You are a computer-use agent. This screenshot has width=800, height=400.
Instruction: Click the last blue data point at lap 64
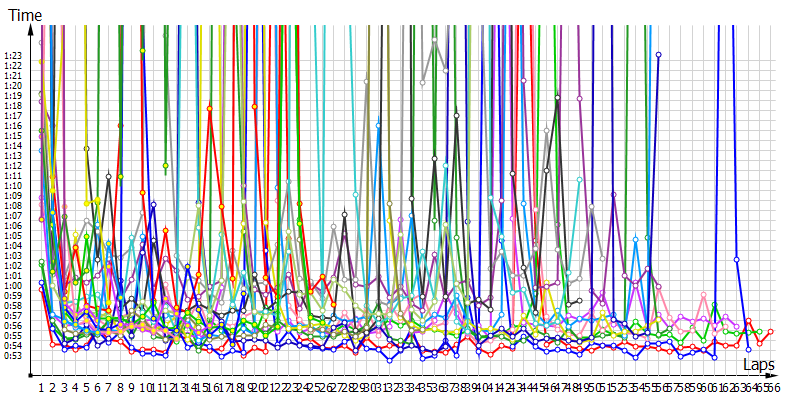coord(748,349)
